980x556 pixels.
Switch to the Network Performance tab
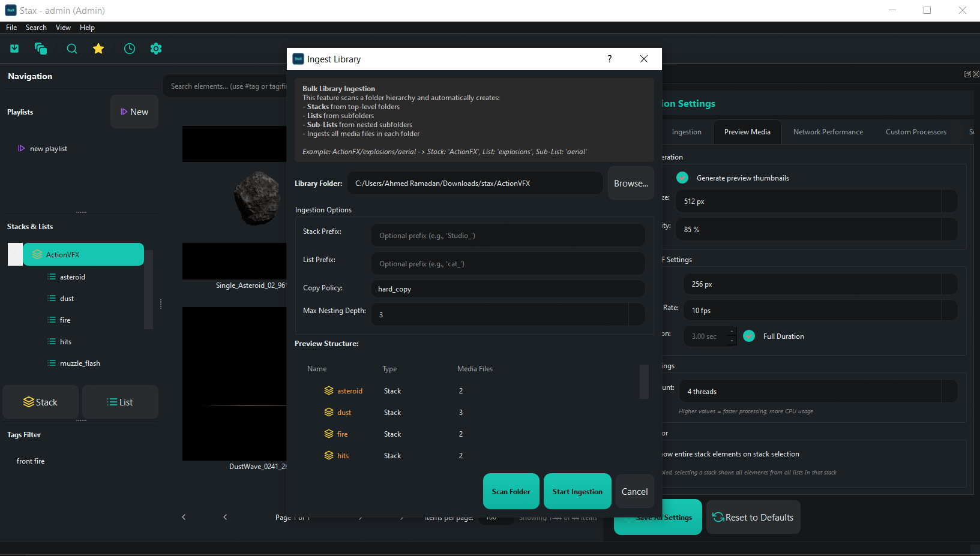pos(828,132)
